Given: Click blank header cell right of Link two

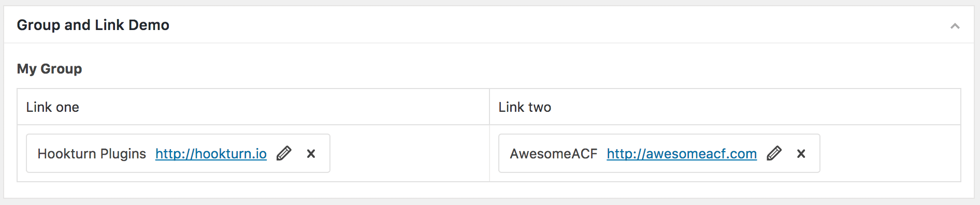Looking at the screenshot, I should [755, 107].
